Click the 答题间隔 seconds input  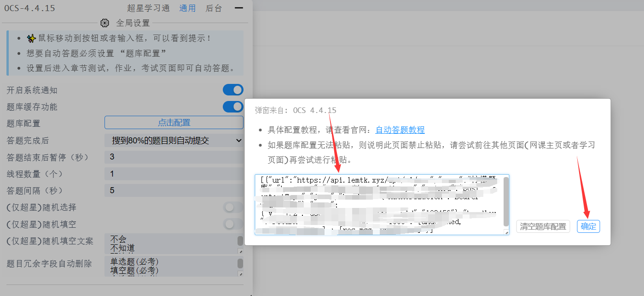174,190
